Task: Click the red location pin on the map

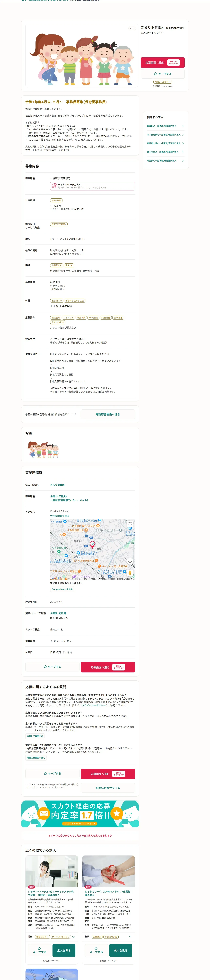Action: point(92,545)
